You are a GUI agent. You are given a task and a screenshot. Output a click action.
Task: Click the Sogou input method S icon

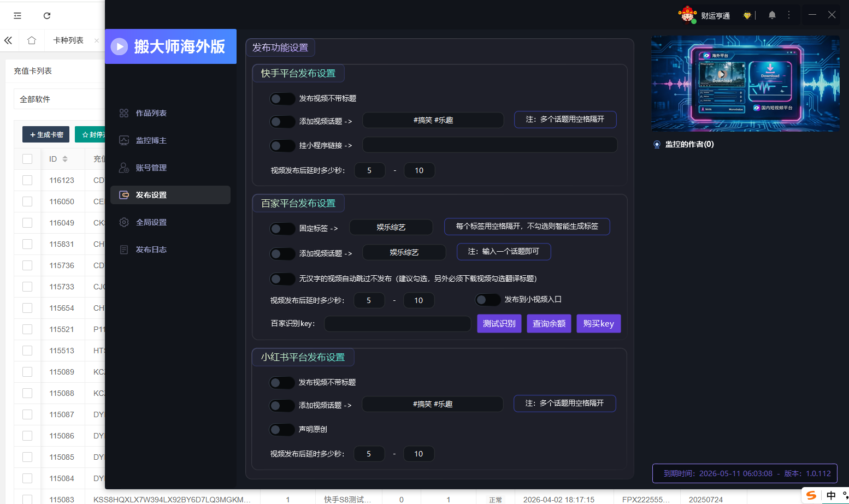point(811,495)
